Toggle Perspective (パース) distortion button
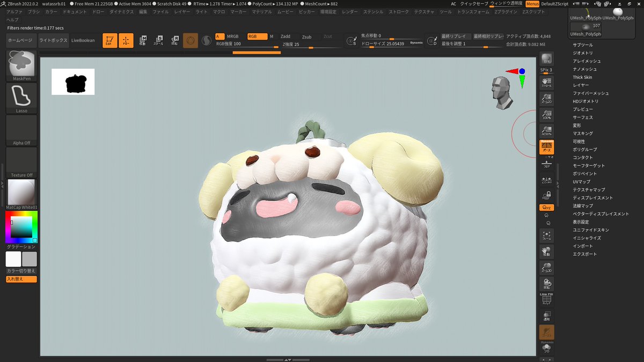This screenshot has height=362, width=644. tap(546, 147)
